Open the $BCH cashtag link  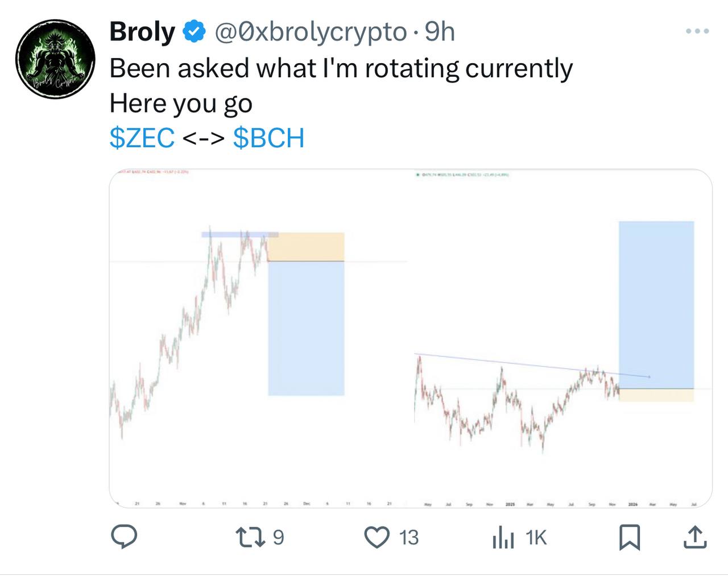click(268, 137)
